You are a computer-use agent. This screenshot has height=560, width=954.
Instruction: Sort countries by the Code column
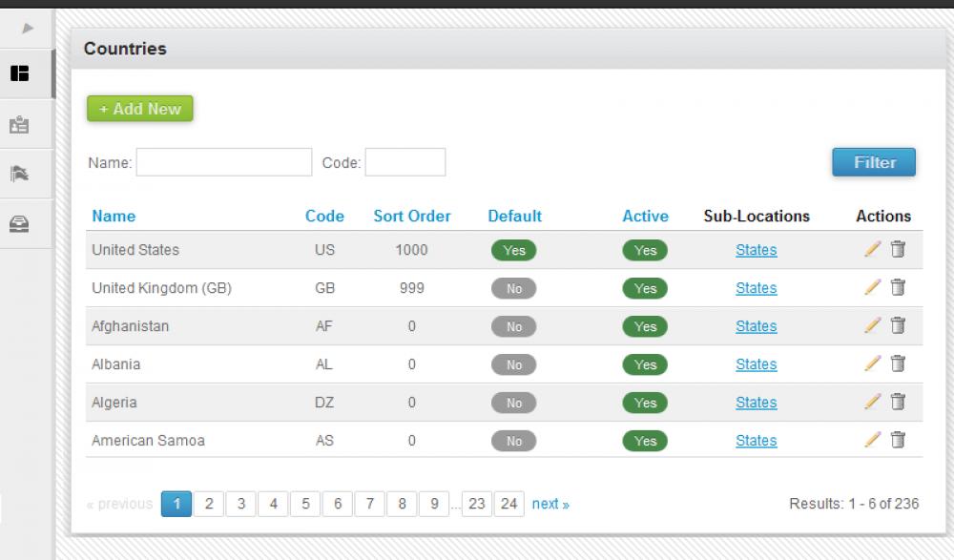324,216
